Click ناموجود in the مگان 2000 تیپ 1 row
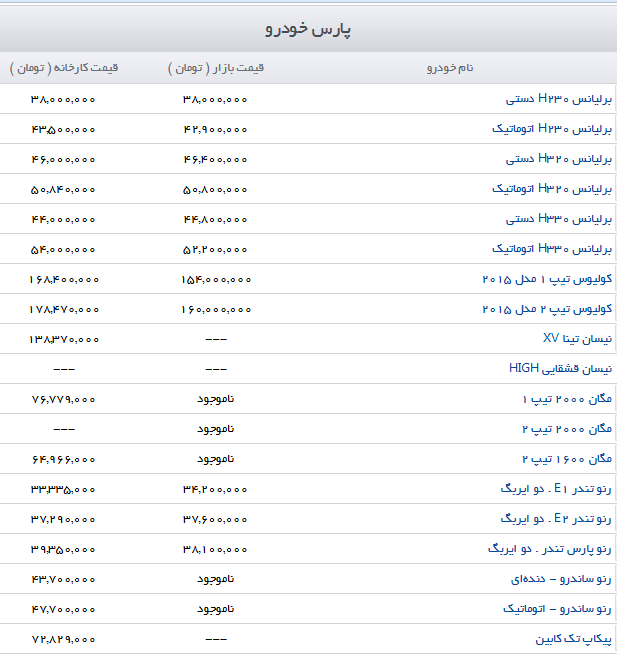The width and height of the screenshot is (617, 654). click(x=216, y=399)
